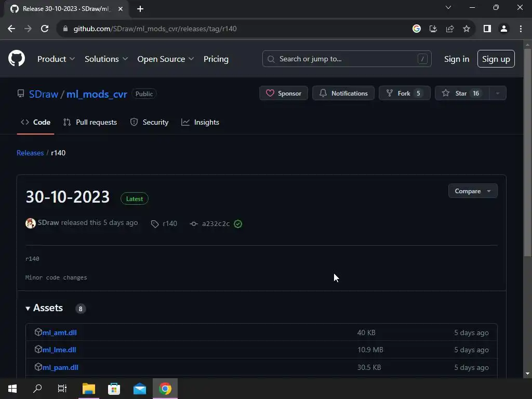Reload the page with refresh icon
532x399 pixels.
[45, 29]
